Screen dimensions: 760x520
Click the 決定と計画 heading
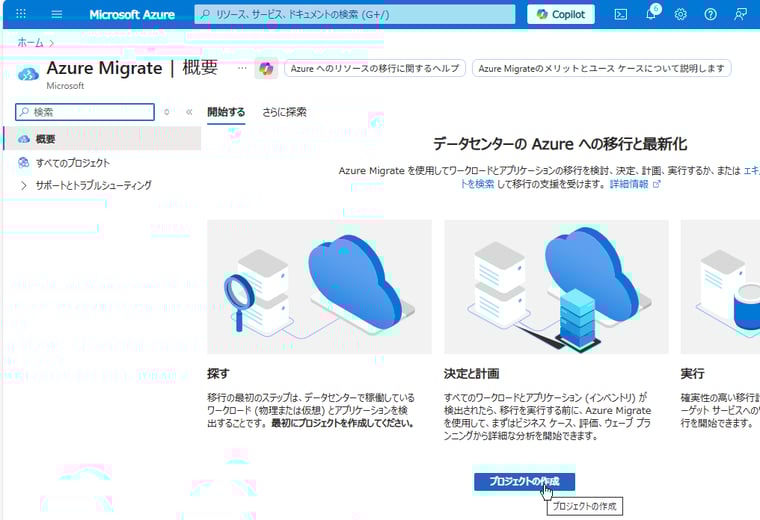click(x=472, y=373)
